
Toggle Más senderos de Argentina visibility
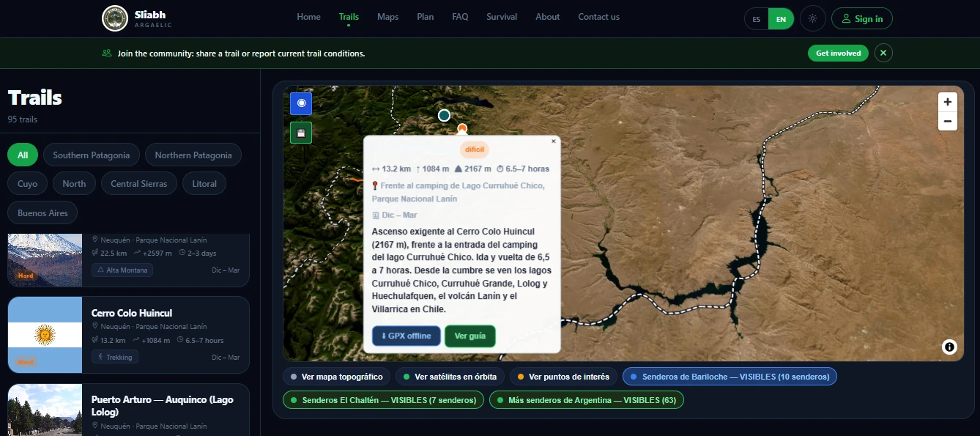pos(587,400)
